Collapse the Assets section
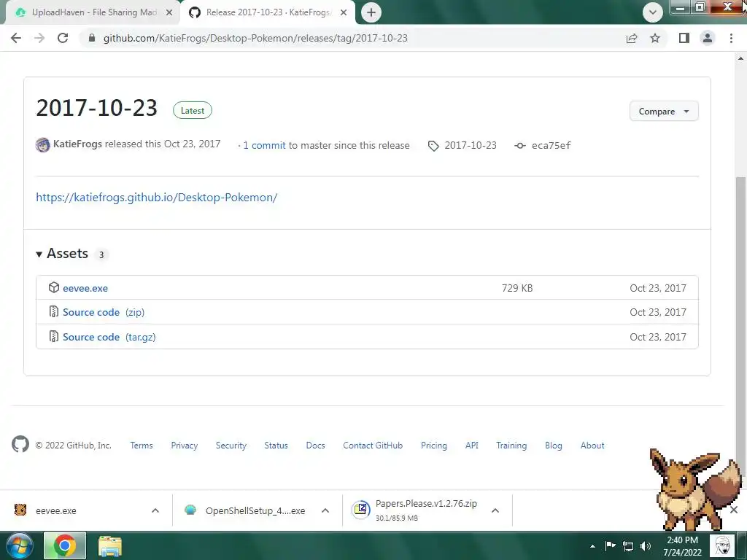This screenshot has width=747, height=560. pyautogui.click(x=62, y=254)
